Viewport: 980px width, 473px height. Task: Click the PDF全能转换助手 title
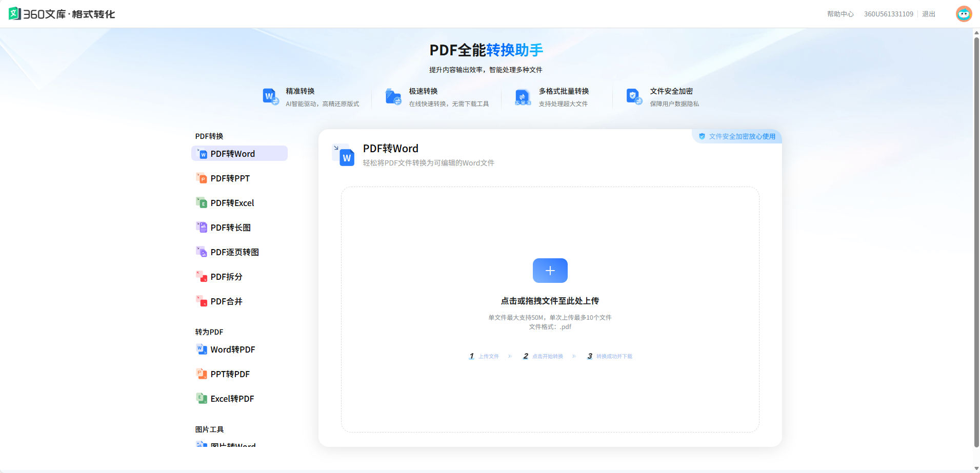click(486, 50)
